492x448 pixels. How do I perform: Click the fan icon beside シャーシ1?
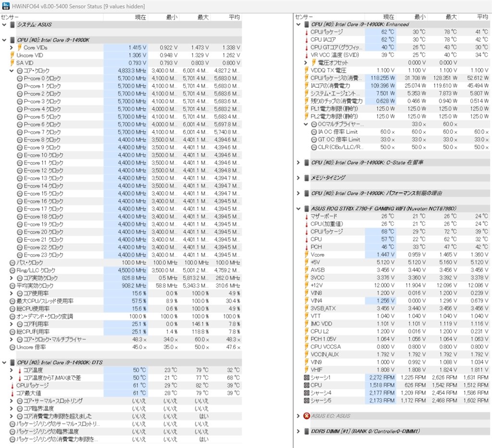click(x=307, y=377)
